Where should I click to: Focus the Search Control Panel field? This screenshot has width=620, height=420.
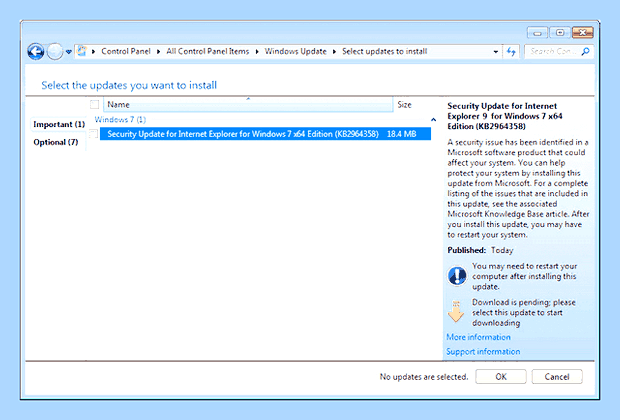tap(559, 51)
